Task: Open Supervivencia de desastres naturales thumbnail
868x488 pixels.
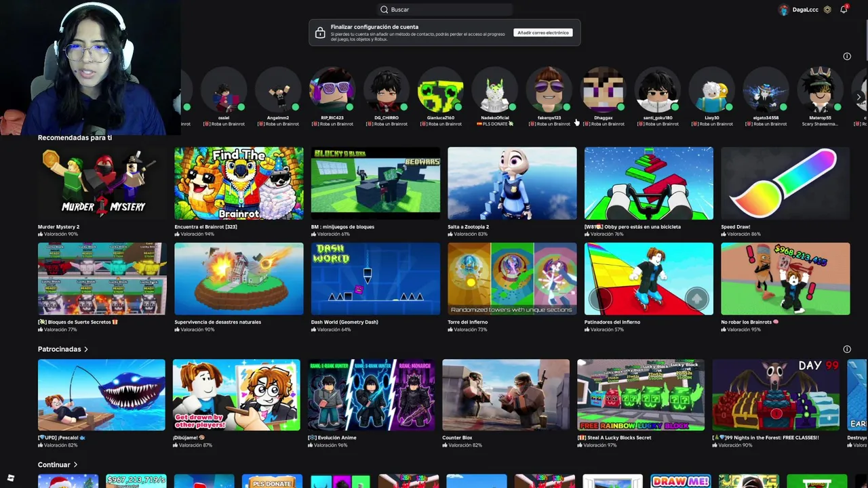Action: pos(239,279)
